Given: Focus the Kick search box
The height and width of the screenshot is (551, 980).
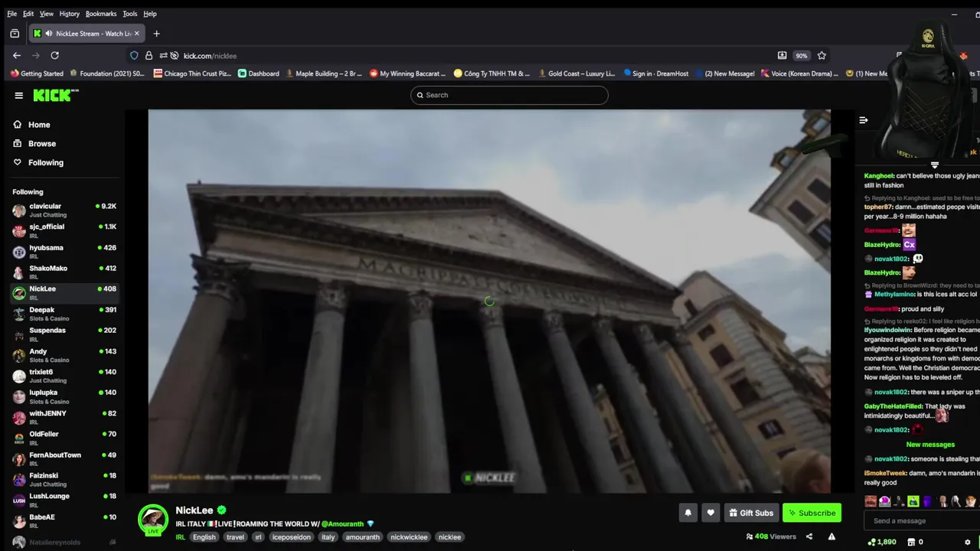Looking at the screenshot, I should pyautogui.click(x=509, y=95).
